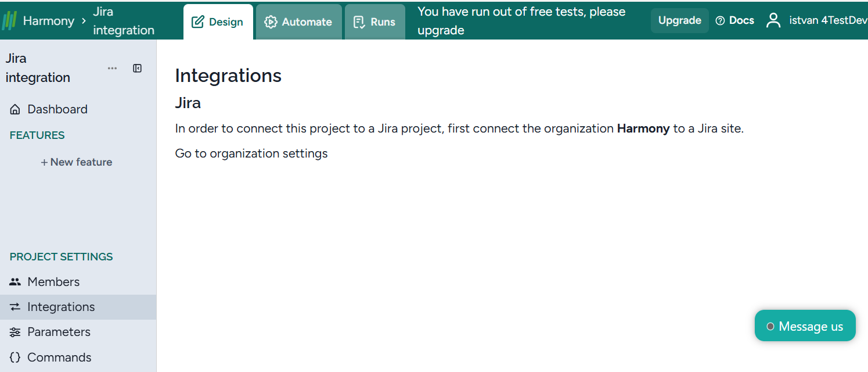This screenshot has width=868, height=372.
Task: Switch to the Design tab
Action: [x=218, y=22]
